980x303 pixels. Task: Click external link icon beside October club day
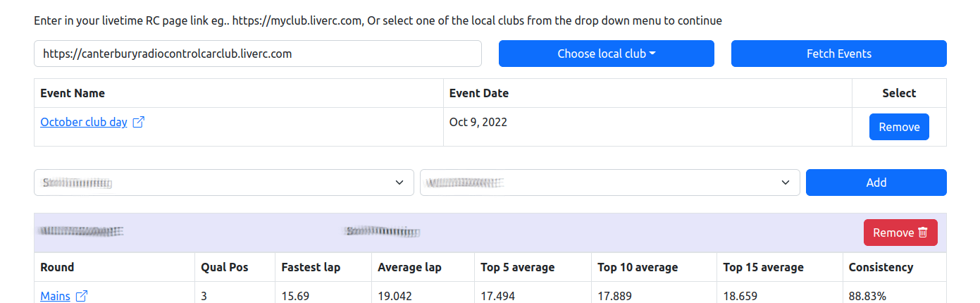pyautogui.click(x=139, y=122)
